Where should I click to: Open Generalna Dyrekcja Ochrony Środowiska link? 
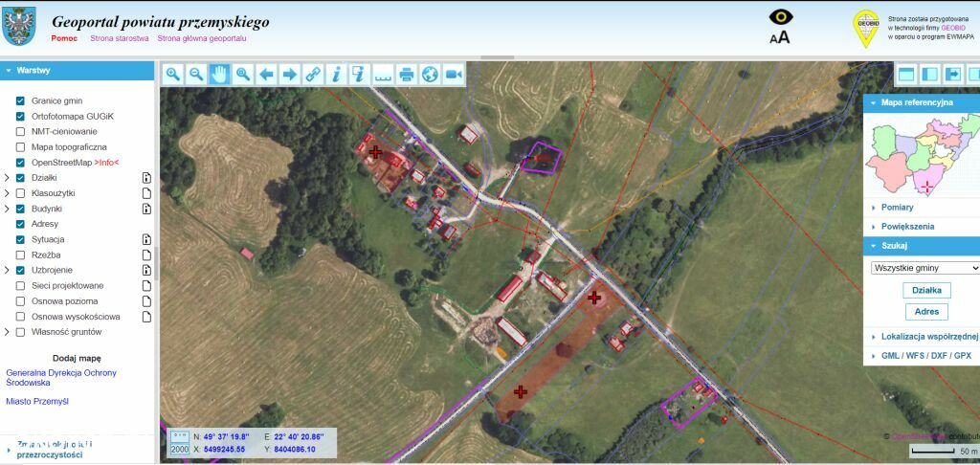coord(61,378)
